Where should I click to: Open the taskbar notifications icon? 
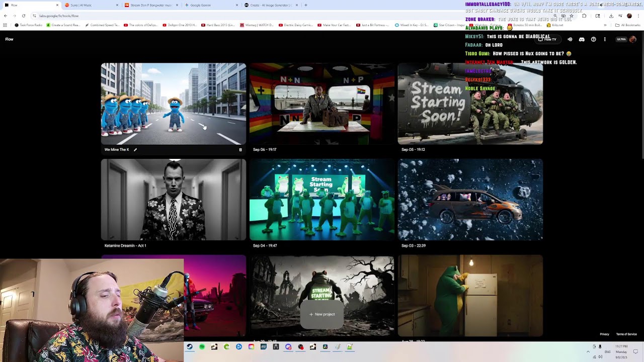(x=635, y=351)
